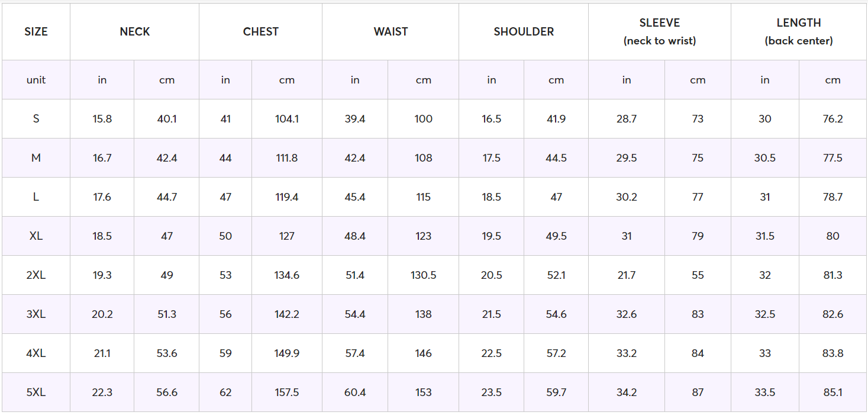Select the 5XL size row label
The height and width of the screenshot is (415, 868).
[x=36, y=393]
